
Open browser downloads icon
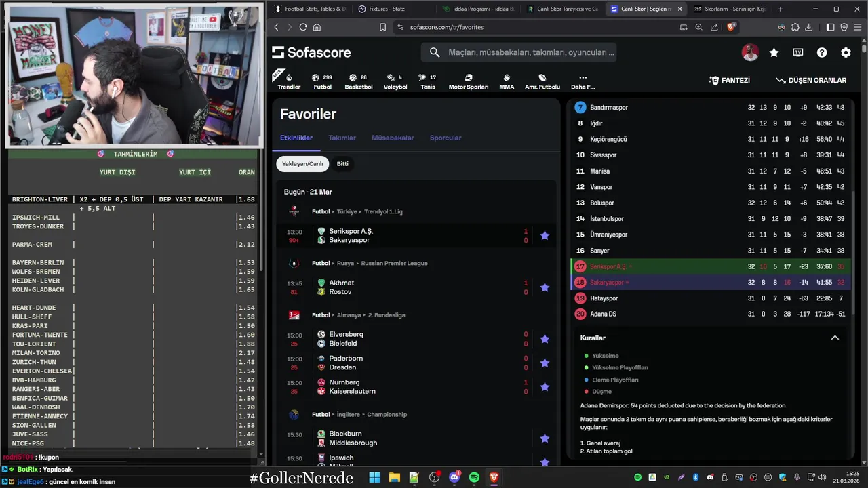809,27
